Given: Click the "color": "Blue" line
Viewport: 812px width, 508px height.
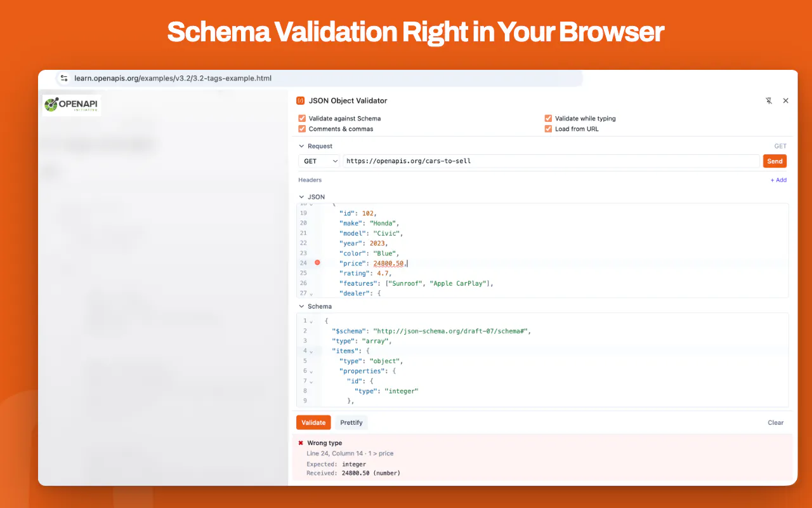Looking at the screenshot, I should point(369,253).
